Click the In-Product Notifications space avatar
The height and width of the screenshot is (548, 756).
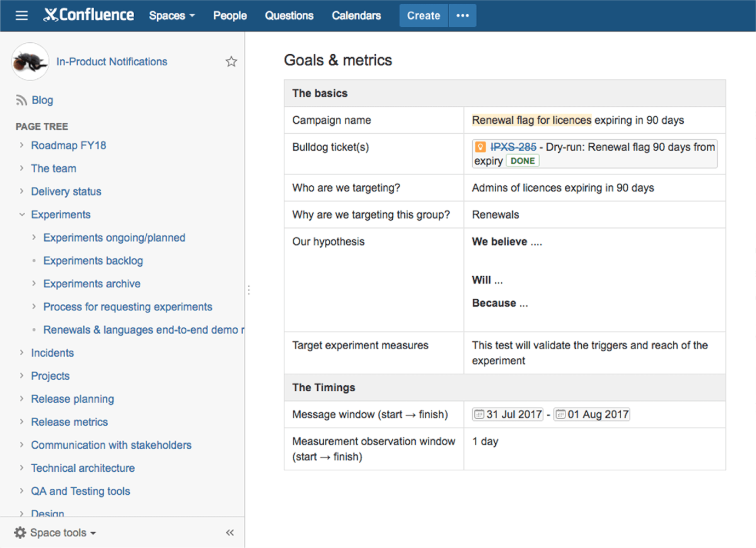pos(30,61)
